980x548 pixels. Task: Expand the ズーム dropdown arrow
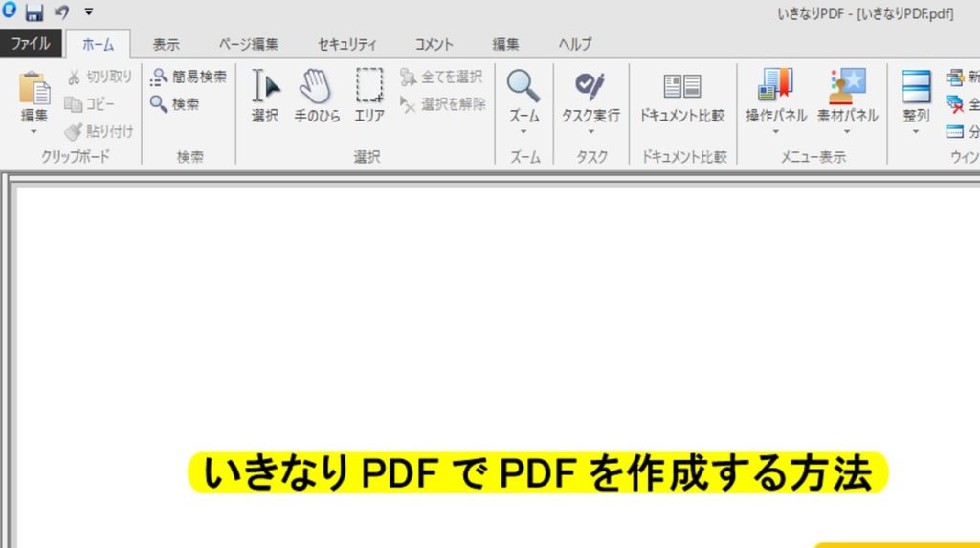[x=523, y=132]
